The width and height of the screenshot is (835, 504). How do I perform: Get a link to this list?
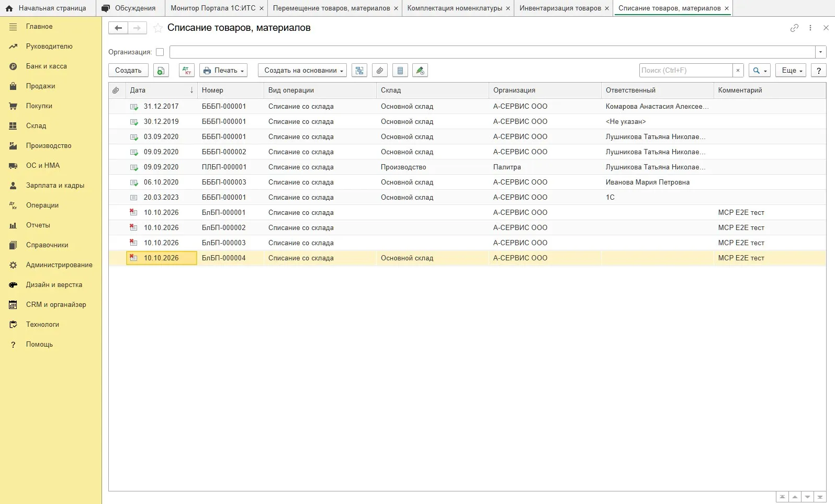794,28
